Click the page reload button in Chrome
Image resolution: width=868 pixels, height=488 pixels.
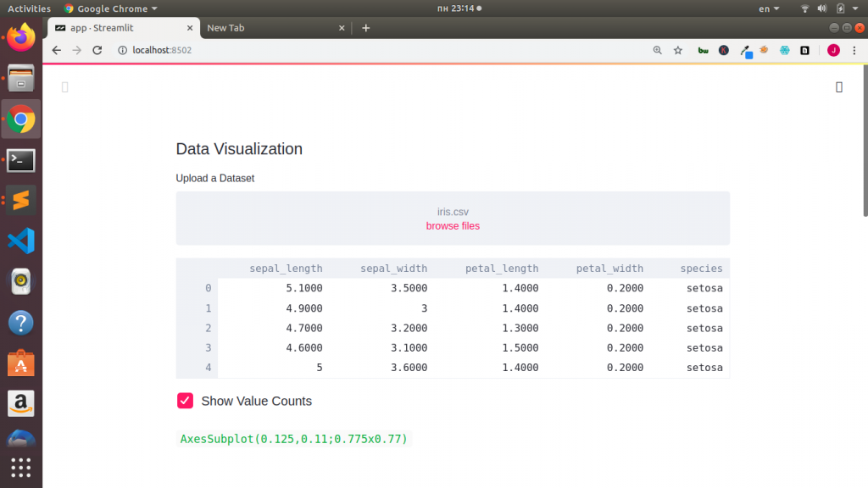tap(97, 50)
